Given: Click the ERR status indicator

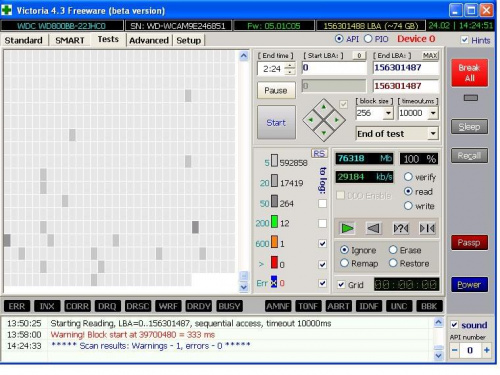Looking at the screenshot, I should [x=17, y=306].
